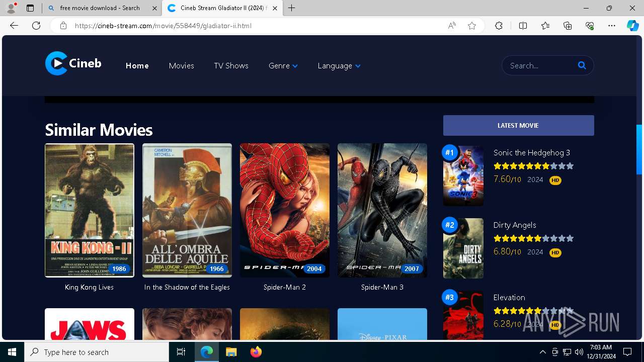View site information lock icon

63,26
